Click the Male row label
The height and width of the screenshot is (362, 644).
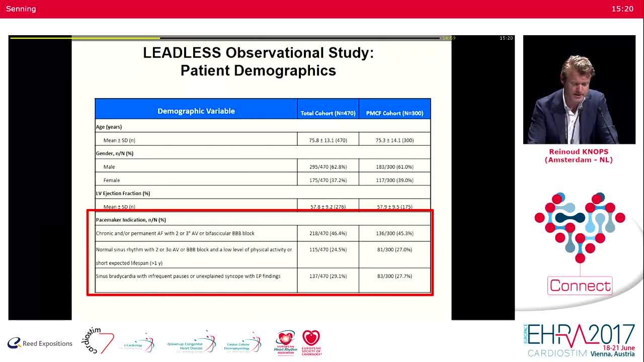click(109, 167)
